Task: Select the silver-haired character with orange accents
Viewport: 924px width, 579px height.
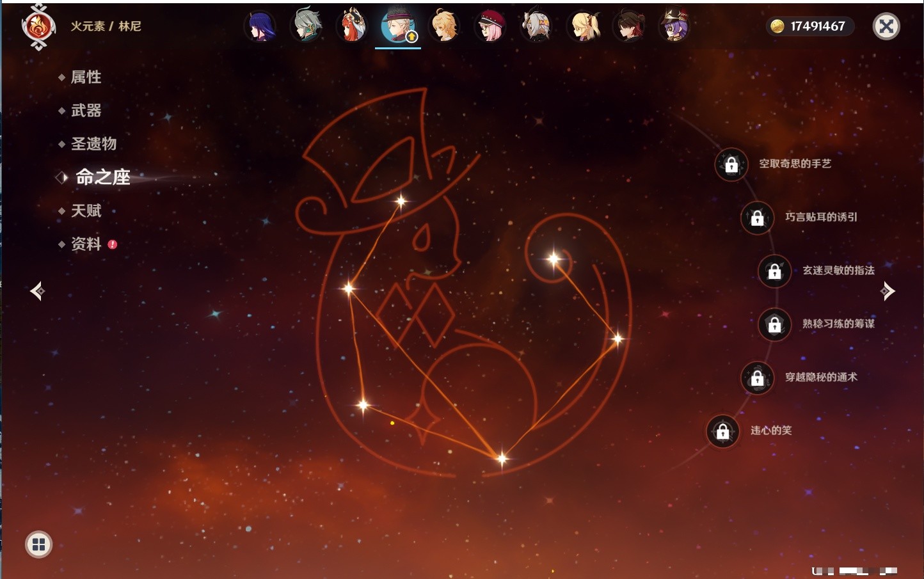Action: (536, 26)
